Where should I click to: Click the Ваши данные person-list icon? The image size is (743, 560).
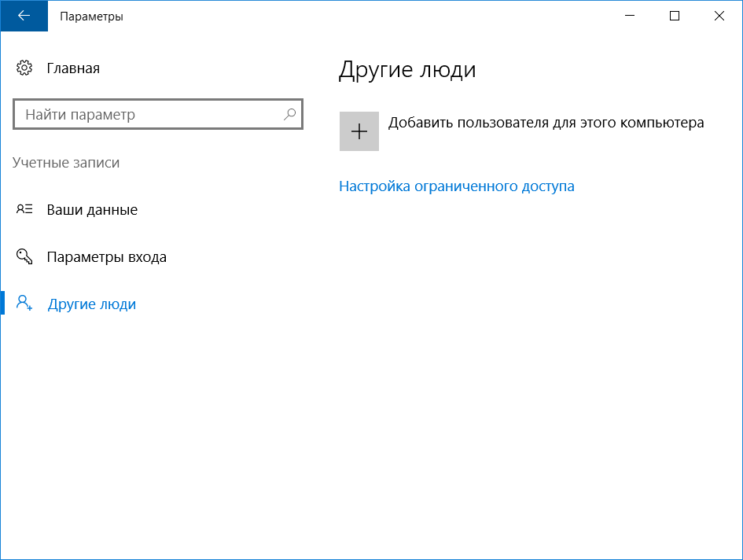pos(24,209)
